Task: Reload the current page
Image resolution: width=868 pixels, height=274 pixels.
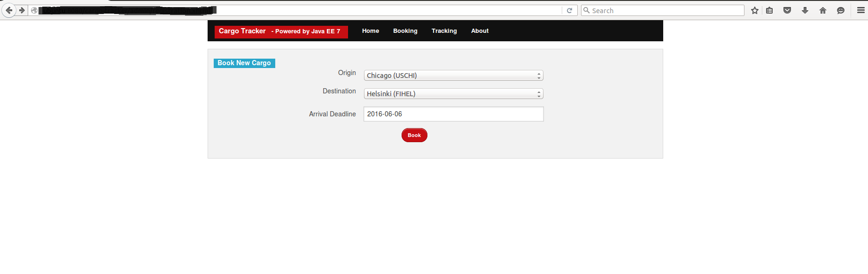Action: coord(569,10)
